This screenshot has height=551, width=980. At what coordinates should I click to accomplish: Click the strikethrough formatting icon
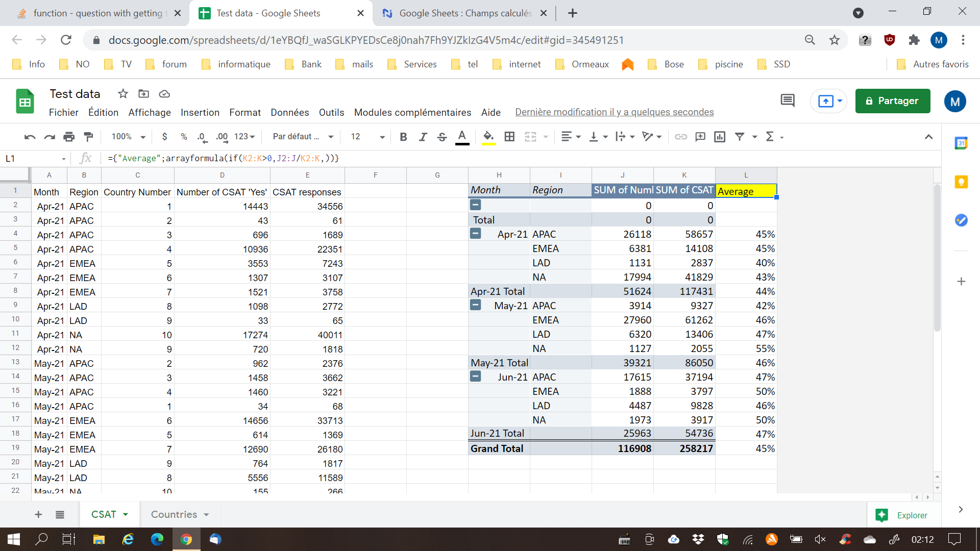[442, 137]
